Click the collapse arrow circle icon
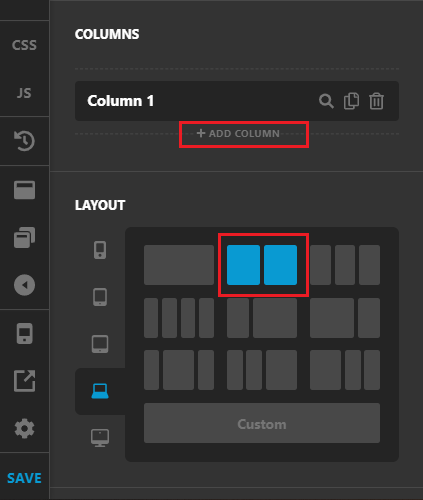This screenshot has width=423, height=500. point(24,285)
